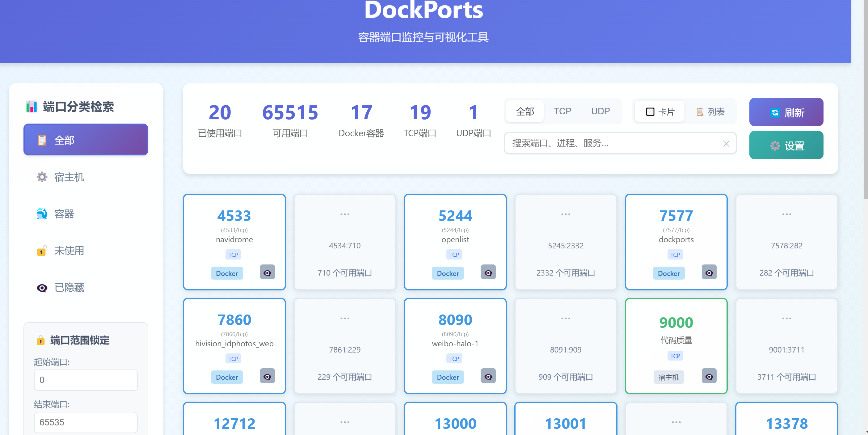This screenshot has width=868, height=435.
Task: Click the refresh icon in 刷新 button
Action: pyautogui.click(x=775, y=112)
